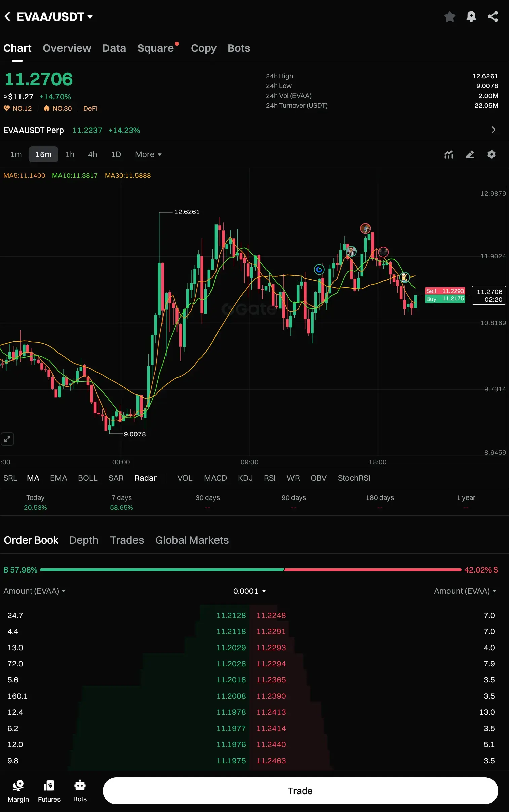
Task: Toggle the SRL indicator
Action: click(x=10, y=478)
